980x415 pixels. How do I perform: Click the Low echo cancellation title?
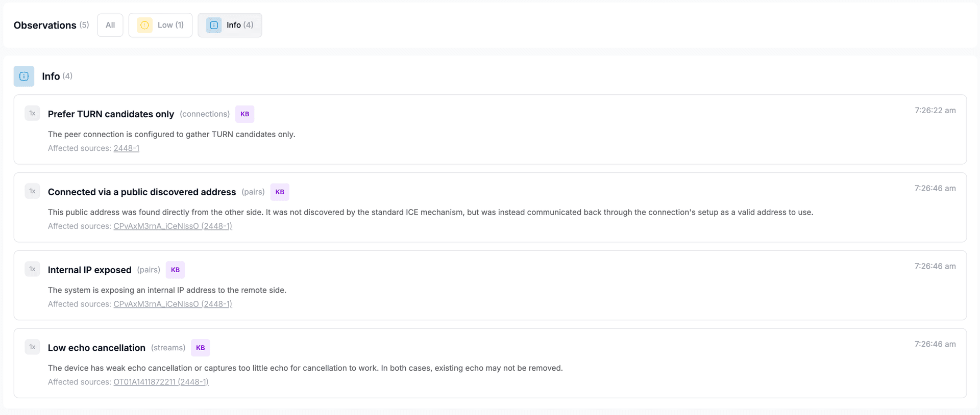(x=96, y=348)
